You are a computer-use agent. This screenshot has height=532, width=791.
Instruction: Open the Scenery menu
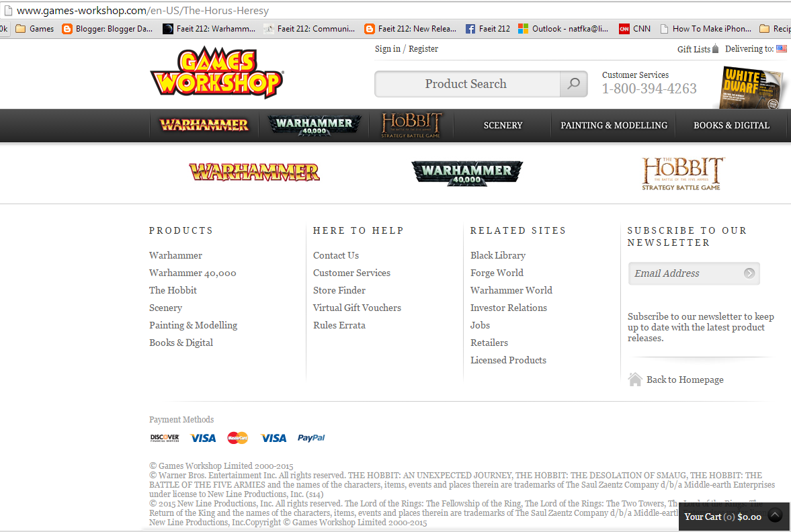(503, 126)
